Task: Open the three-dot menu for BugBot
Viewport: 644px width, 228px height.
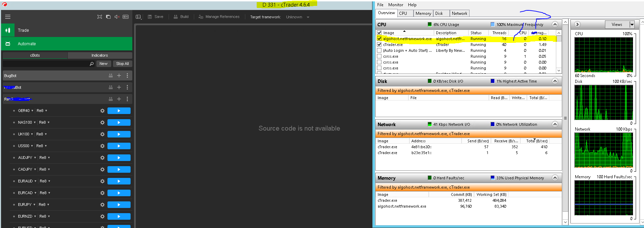Action: [127, 76]
